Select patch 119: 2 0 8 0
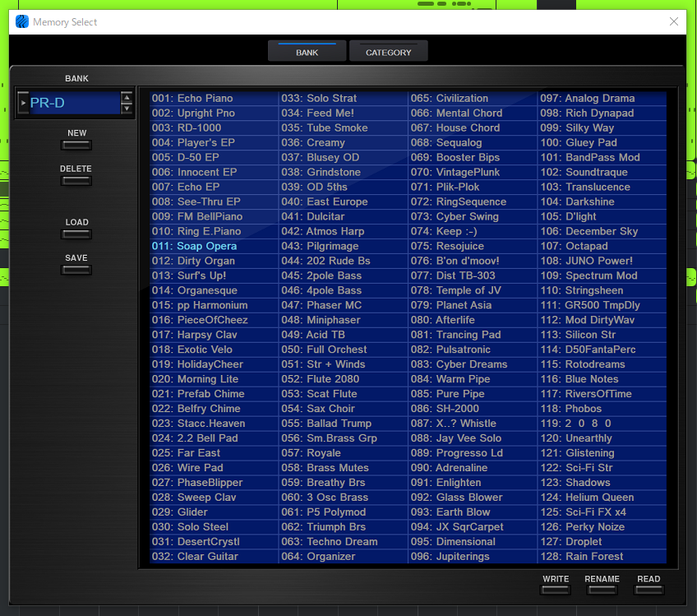 tap(602, 424)
